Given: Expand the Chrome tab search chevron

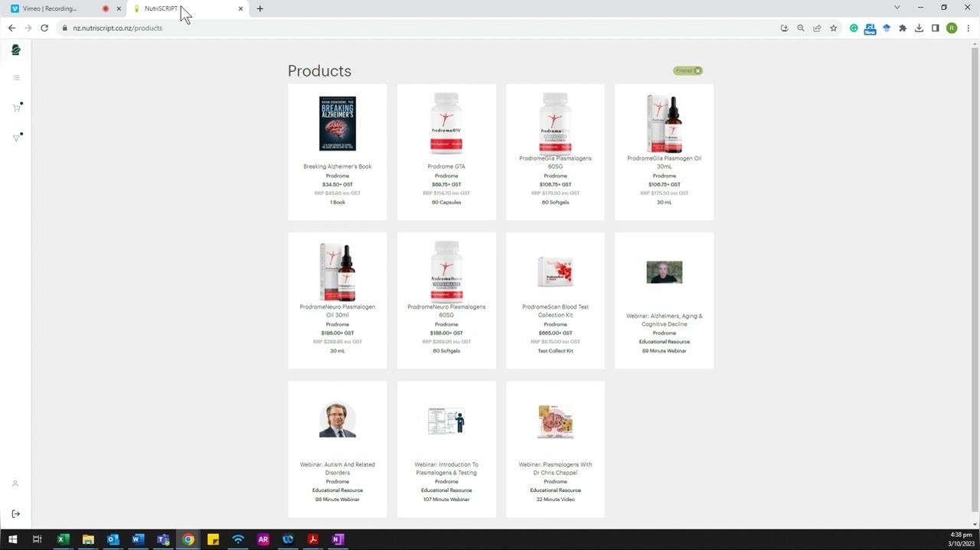Looking at the screenshot, I should coord(897,8).
